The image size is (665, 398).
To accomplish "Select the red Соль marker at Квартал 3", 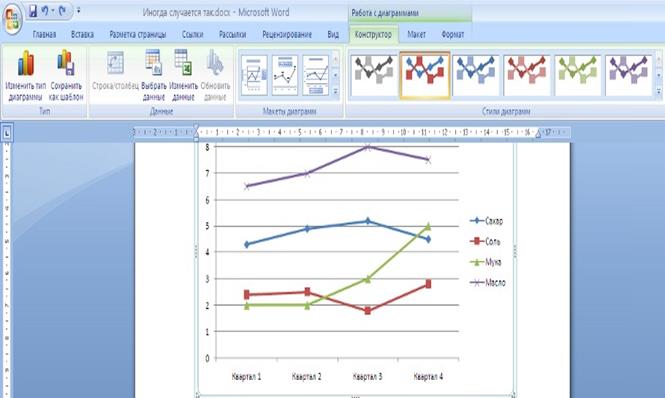I will (368, 311).
